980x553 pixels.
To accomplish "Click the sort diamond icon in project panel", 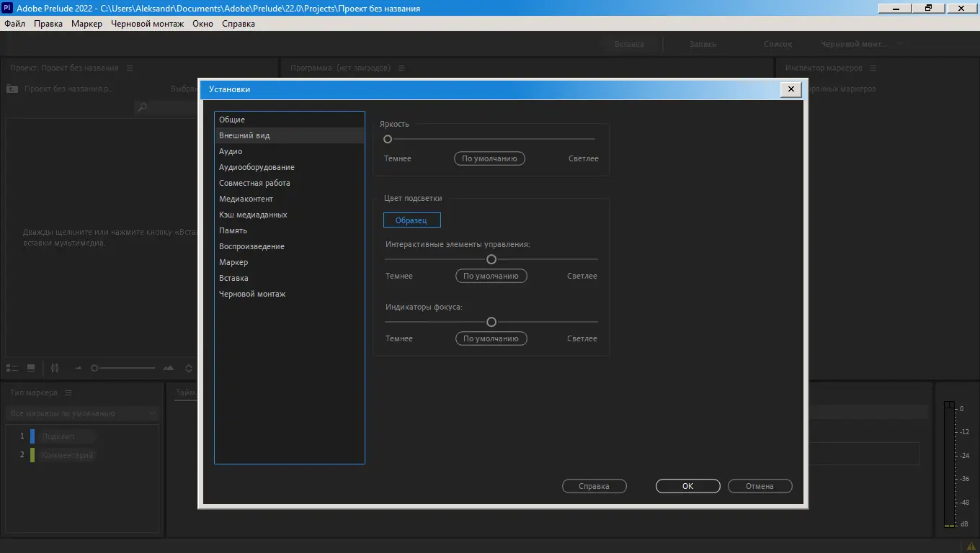I will point(189,368).
